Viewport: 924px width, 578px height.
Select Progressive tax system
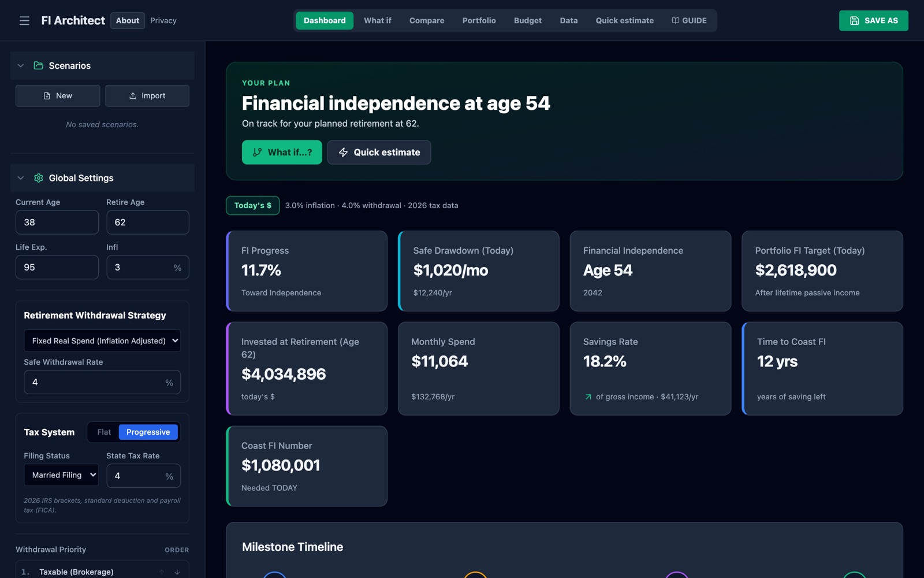coord(148,432)
